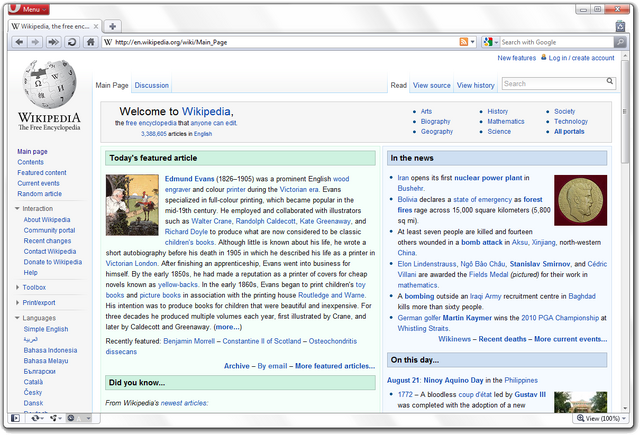Go forward with the Forward arrow
Viewport: 640px width, 435px height.
(36, 42)
